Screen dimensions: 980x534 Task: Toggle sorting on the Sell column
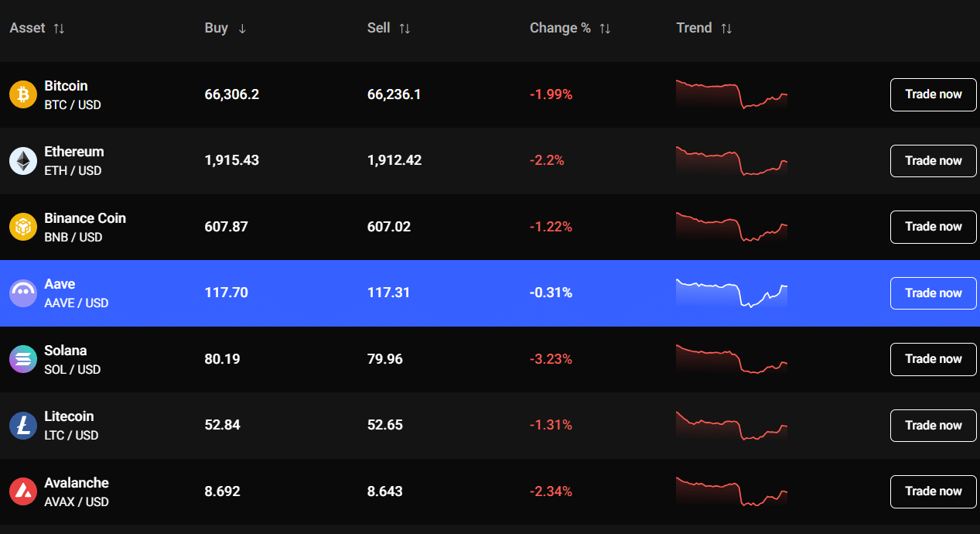406,28
